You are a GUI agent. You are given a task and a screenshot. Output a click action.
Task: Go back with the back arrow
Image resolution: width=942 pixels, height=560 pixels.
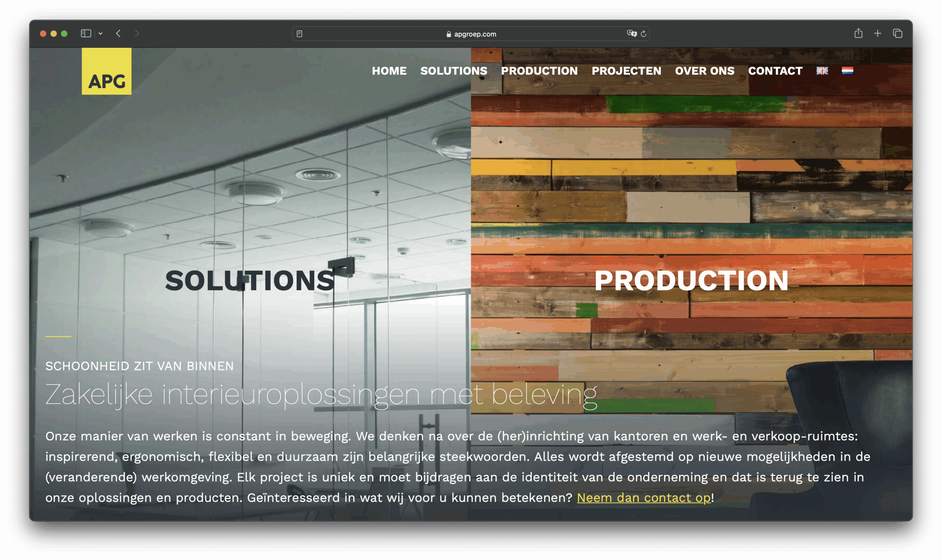pyautogui.click(x=118, y=33)
